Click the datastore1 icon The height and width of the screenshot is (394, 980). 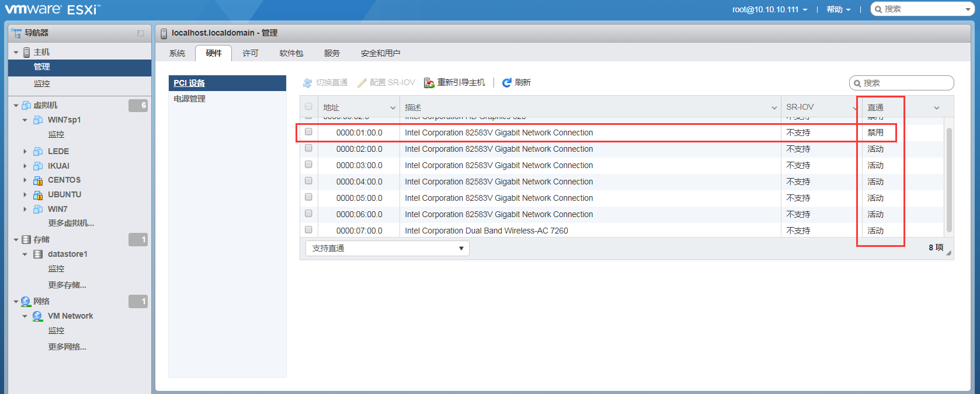[38, 254]
